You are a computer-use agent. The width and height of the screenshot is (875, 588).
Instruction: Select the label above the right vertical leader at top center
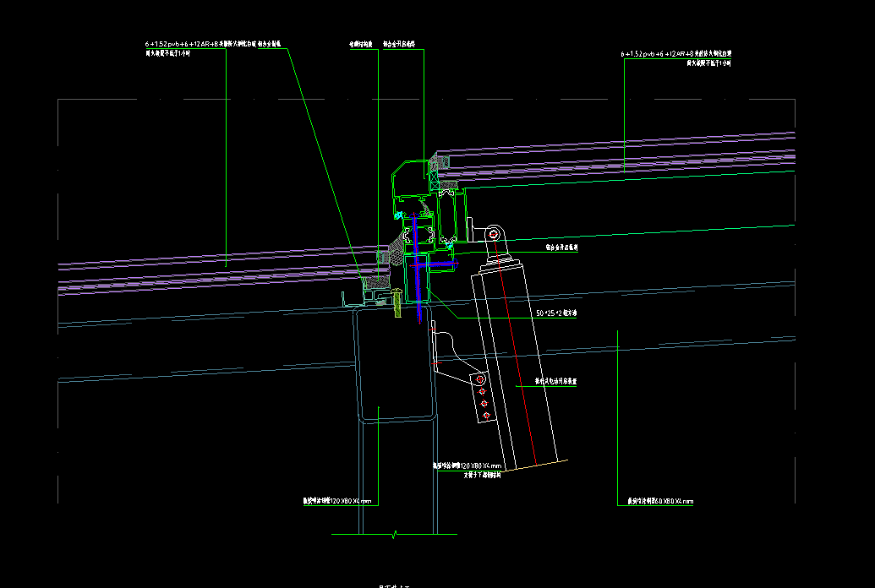(x=399, y=44)
